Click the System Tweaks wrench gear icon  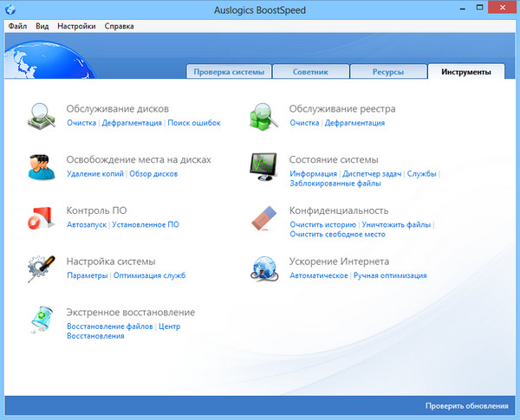pyautogui.click(x=41, y=268)
